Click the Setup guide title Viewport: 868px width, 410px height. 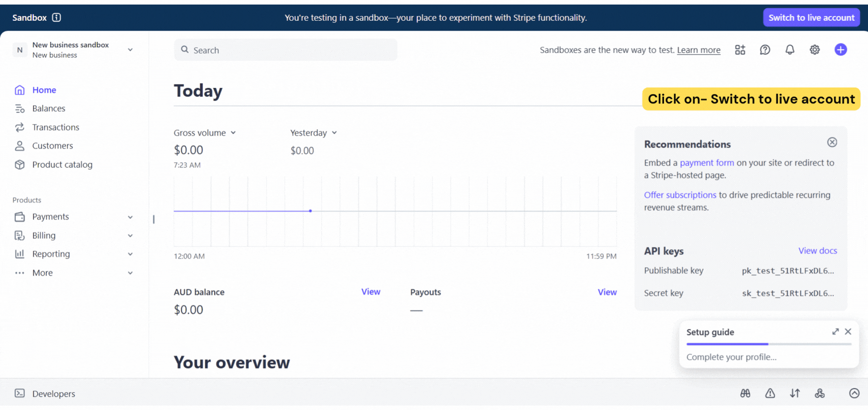point(710,332)
